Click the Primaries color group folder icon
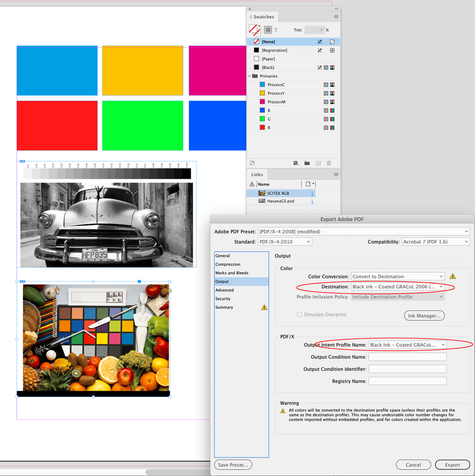Image resolution: width=475 pixels, height=476 pixels. pyautogui.click(x=255, y=76)
